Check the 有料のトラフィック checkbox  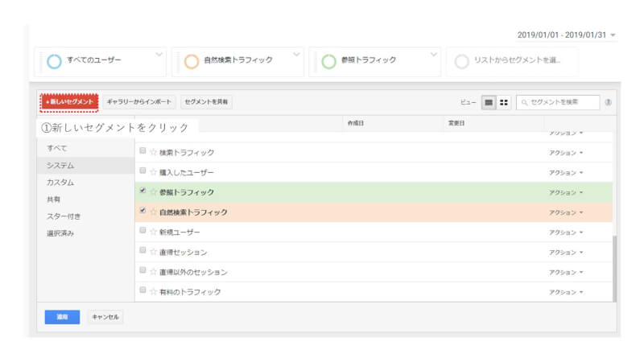point(142,290)
